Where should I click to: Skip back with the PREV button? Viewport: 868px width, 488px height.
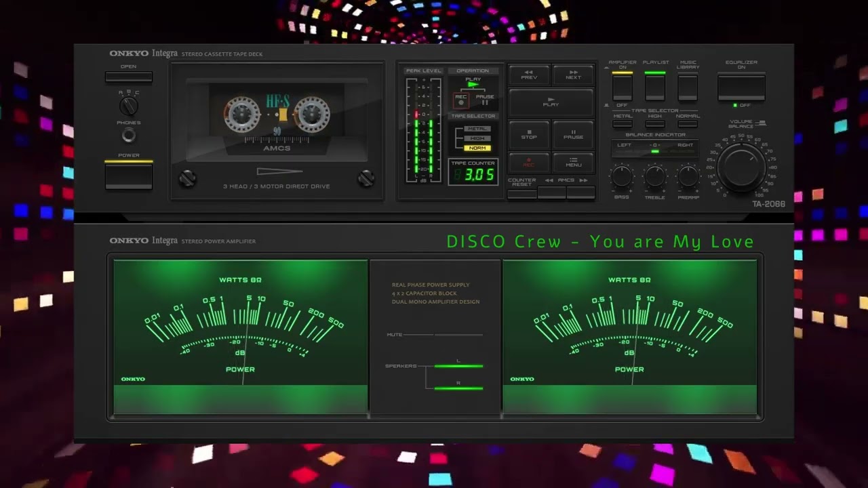(529, 75)
